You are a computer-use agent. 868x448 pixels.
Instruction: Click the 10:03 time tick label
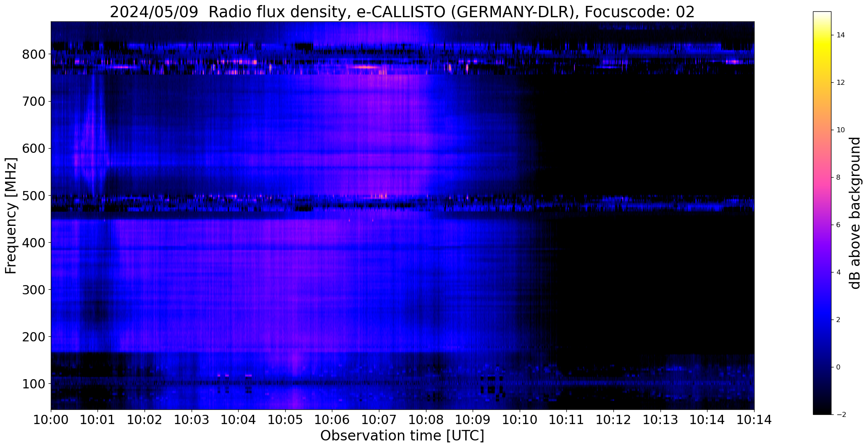pos(192,419)
